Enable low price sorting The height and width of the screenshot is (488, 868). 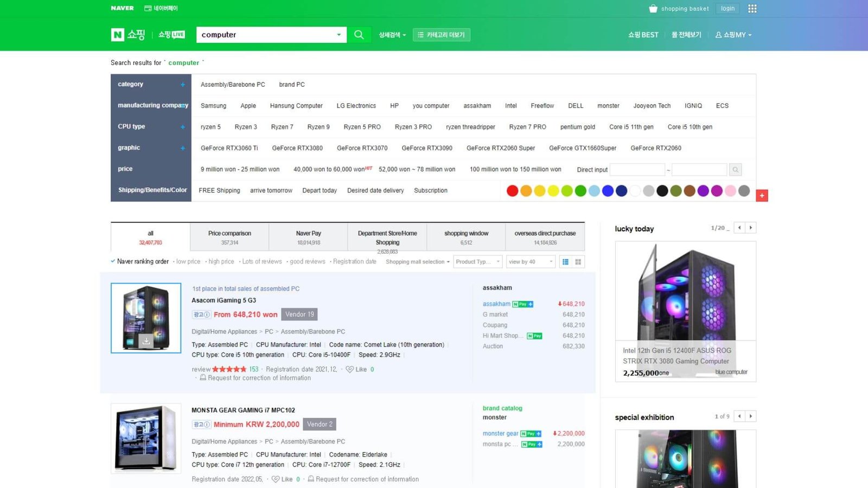tap(188, 261)
